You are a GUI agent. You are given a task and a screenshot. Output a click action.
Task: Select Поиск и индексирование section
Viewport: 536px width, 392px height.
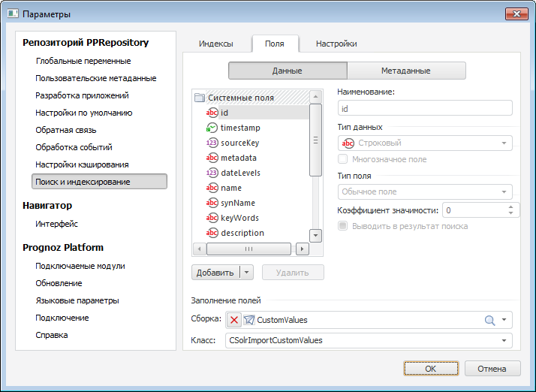99,181
